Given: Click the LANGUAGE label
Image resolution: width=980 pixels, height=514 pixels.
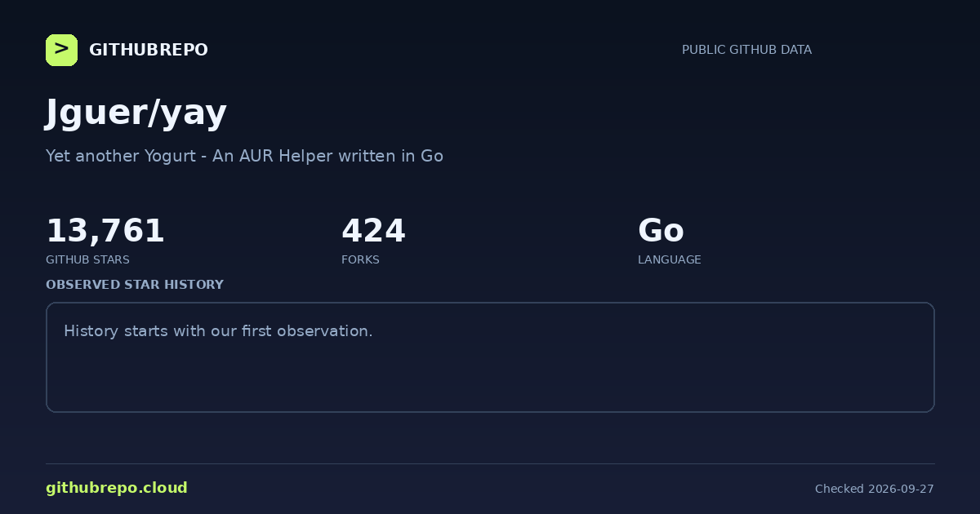Looking at the screenshot, I should [670, 259].
